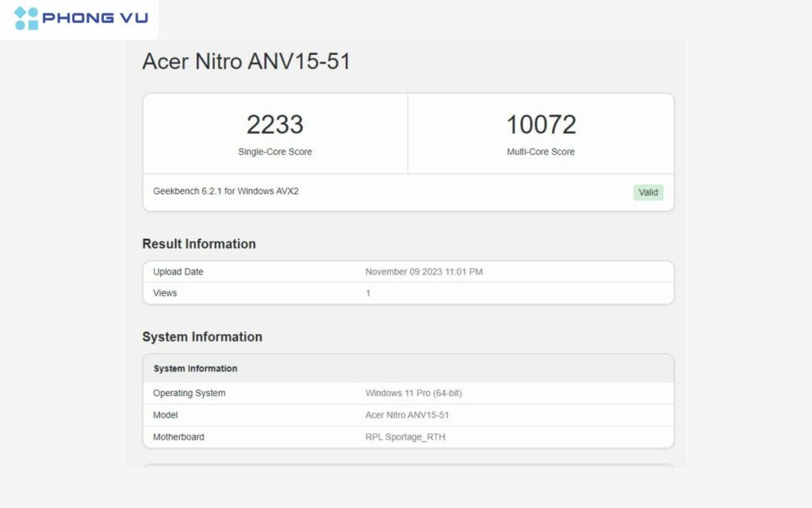The width and height of the screenshot is (812, 508).
Task: Select the Acer Nitro ANV15-51 model value
Action: 407,414
